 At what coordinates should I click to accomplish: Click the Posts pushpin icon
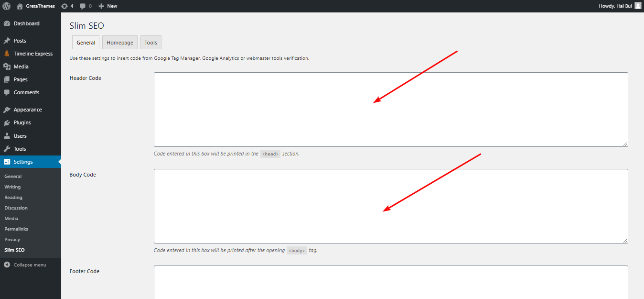[7, 41]
